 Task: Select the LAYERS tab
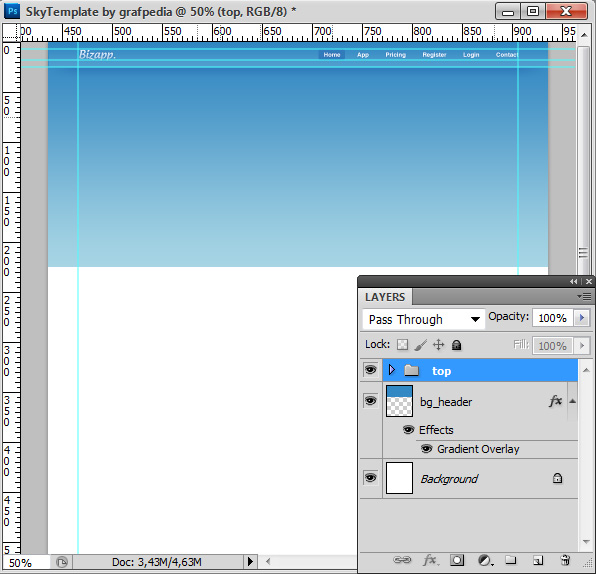(385, 297)
